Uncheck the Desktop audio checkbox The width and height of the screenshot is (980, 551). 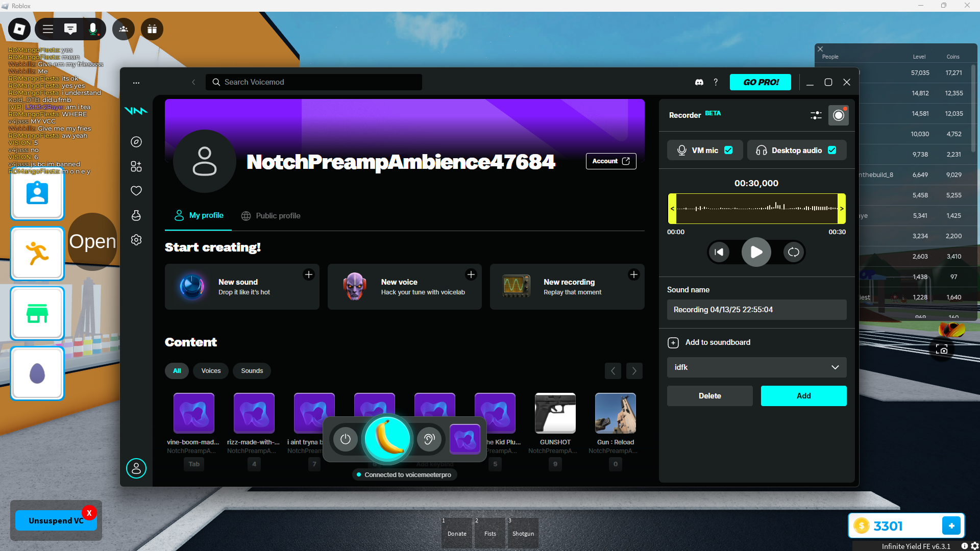point(832,150)
